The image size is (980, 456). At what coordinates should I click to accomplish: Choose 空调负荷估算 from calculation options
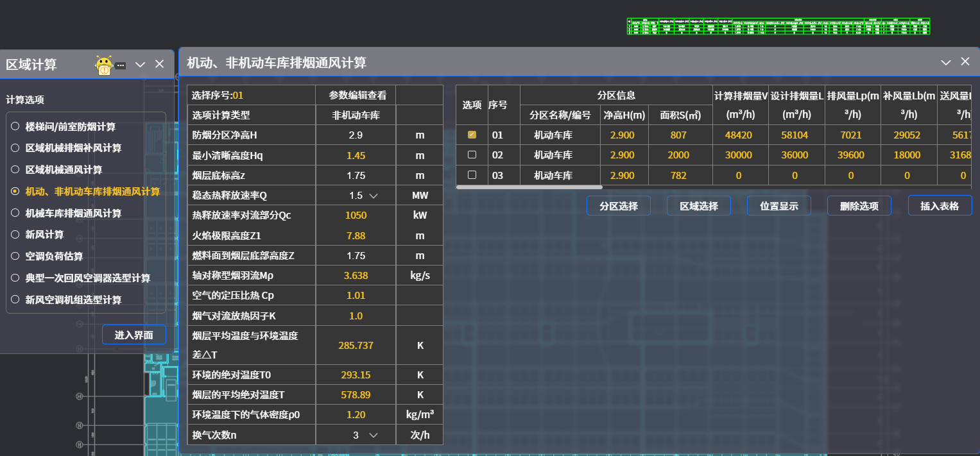pyautogui.click(x=15, y=257)
